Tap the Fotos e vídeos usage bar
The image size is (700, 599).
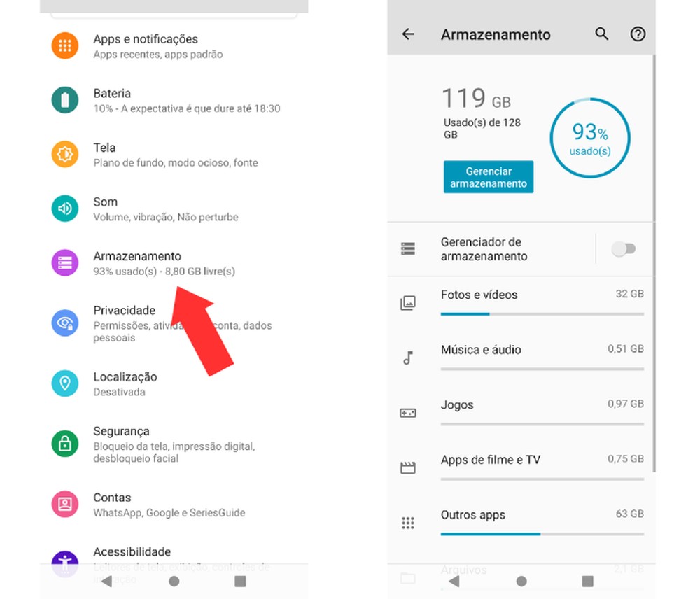(x=542, y=314)
